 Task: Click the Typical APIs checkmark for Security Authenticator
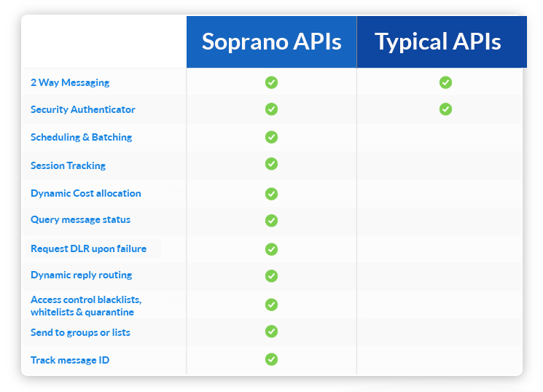pyautogui.click(x=445, y=109)
